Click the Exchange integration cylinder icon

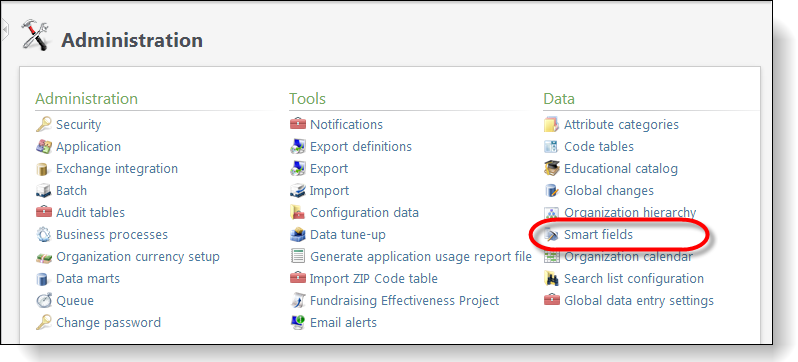(x=44, y=169)
